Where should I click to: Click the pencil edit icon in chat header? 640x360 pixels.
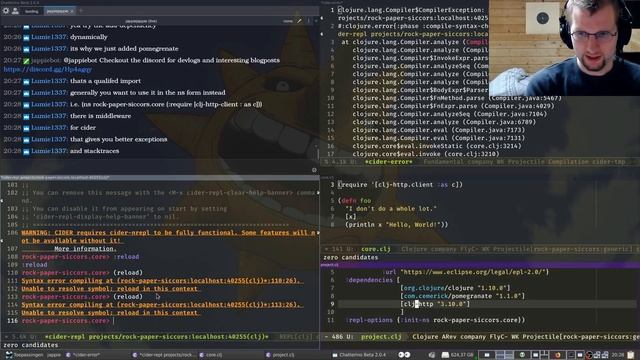click(x=299, y=21)
